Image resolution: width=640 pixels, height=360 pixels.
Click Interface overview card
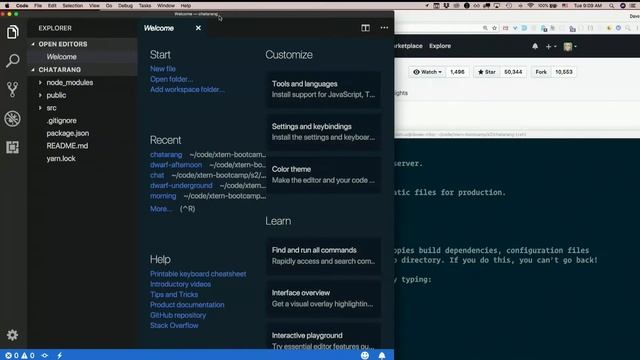(x=324, y=298)
